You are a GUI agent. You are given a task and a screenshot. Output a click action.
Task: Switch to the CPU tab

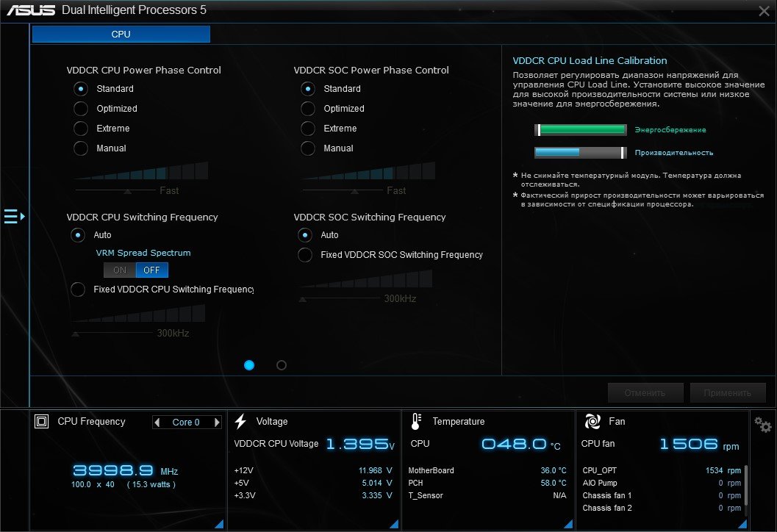pyautogui.click(x=121, y=35)
